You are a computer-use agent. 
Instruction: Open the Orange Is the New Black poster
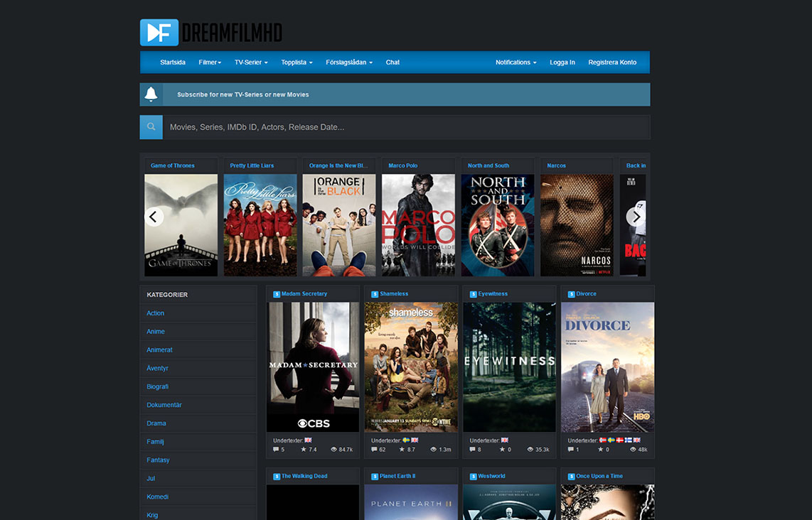click(x=339, y=225)
